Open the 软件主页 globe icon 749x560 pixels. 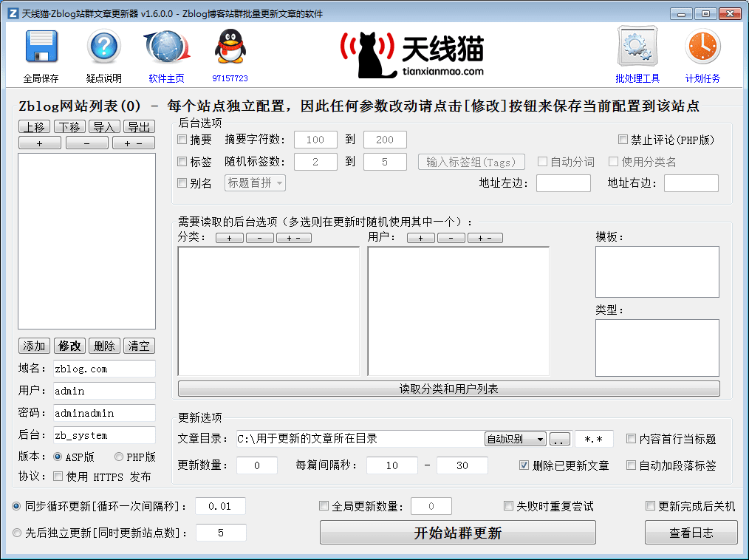pos(167,47)
